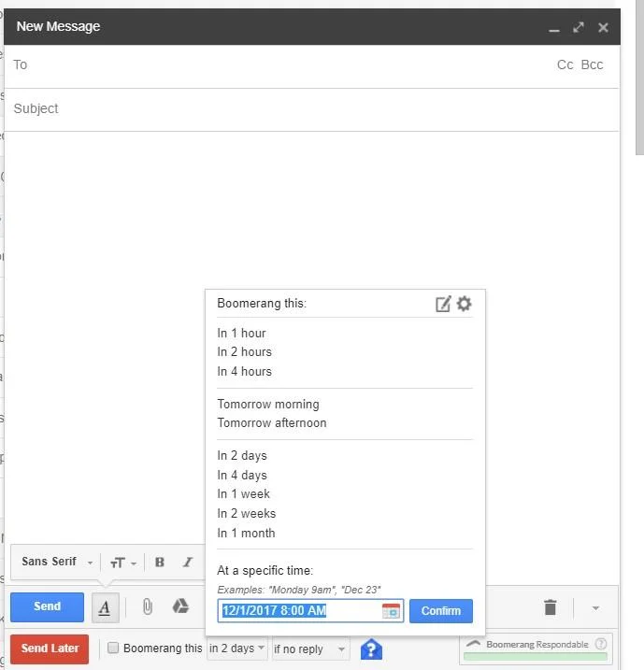This screenshot has height=670, width=644.
Task: Enable the Boomerang this checkbox
Action: 113,649
